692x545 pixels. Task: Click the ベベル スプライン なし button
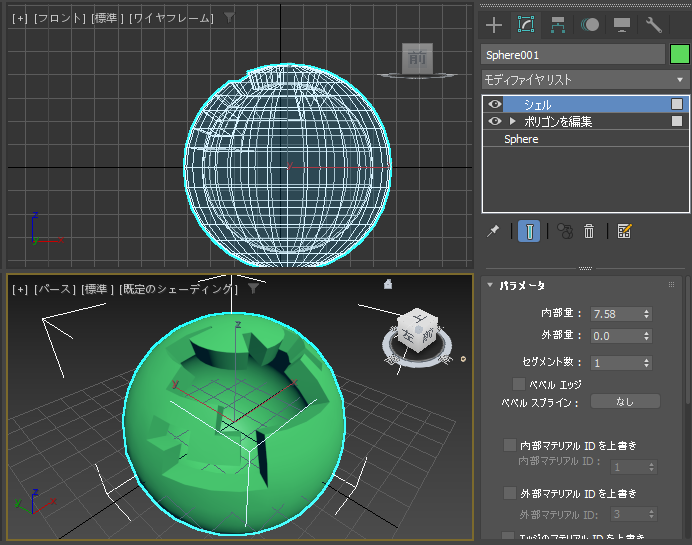625,402
